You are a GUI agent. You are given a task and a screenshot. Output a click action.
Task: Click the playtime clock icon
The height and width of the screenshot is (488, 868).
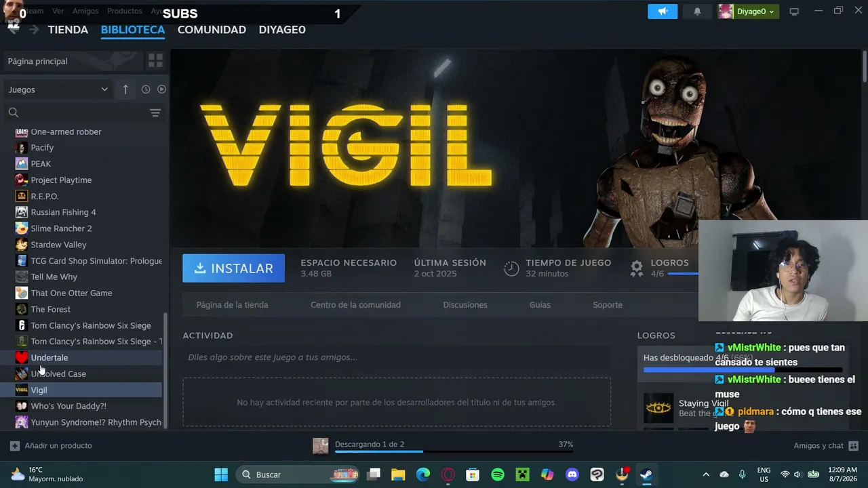(511, 268)
